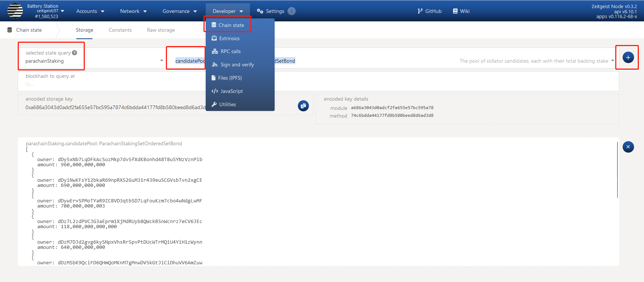Screen dimensions: 644x282
Task: Click the help icon beside selected state query
Action: coord(74,53)
